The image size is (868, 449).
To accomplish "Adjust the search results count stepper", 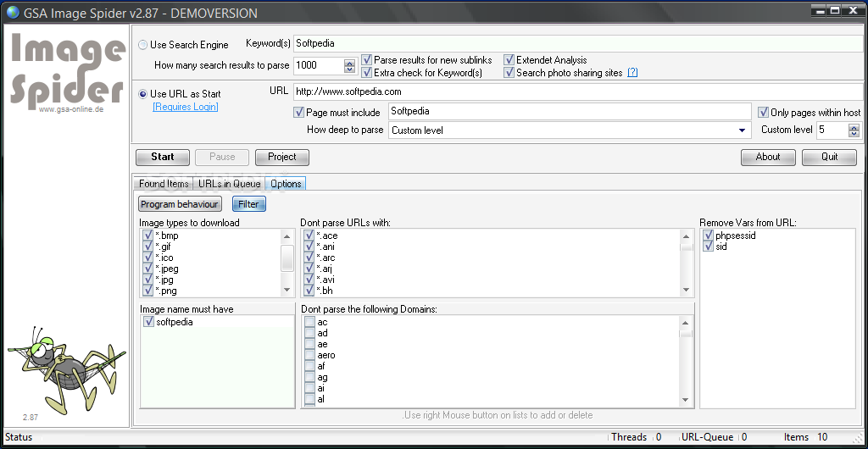I will pyautogui.click(x=349, y=66).
